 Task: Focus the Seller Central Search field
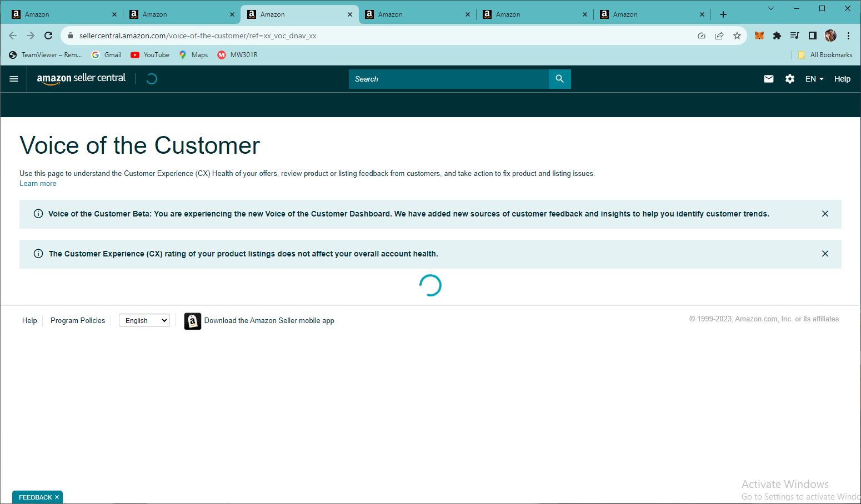449,79
